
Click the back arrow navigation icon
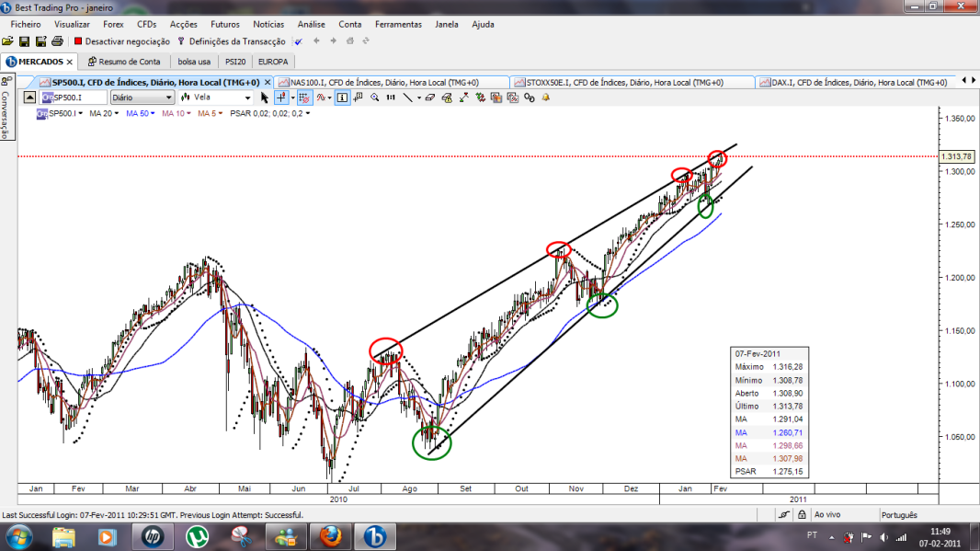coord(316,41)
